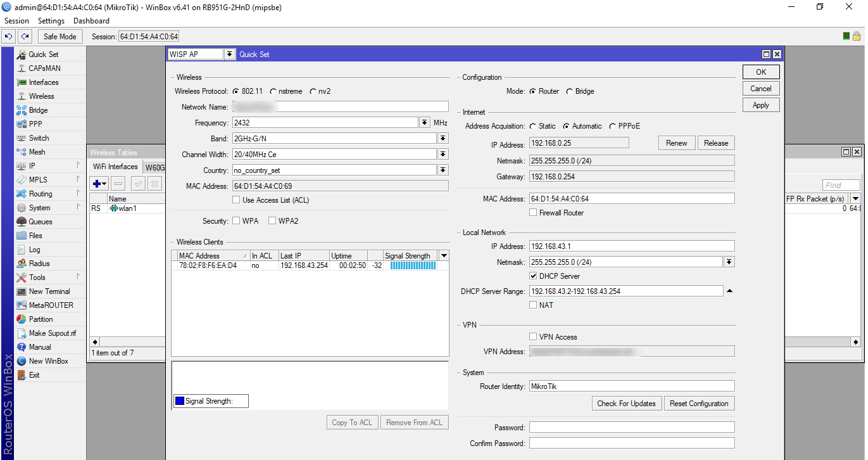The width and height of the screenshot is (868, 460).
Task: Open the Settings menu
Action: pos(51,21)
